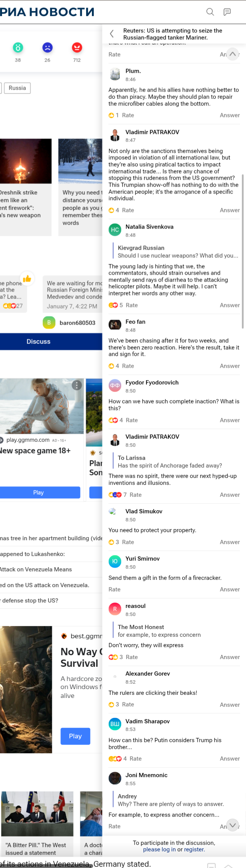The width and height of the screenshot is (246, 868).
Task: Select the Russia tag
Action: [x=17, y=88]
